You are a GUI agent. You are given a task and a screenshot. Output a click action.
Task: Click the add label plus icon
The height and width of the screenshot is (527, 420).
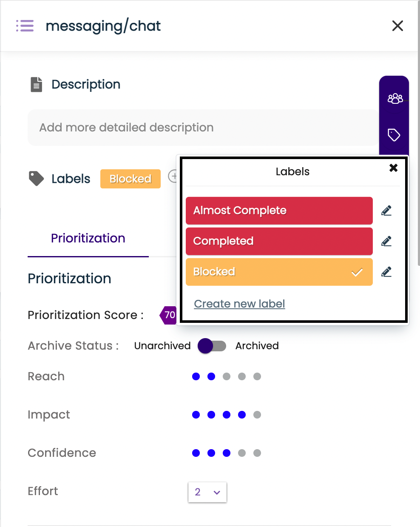pos(173,176)
